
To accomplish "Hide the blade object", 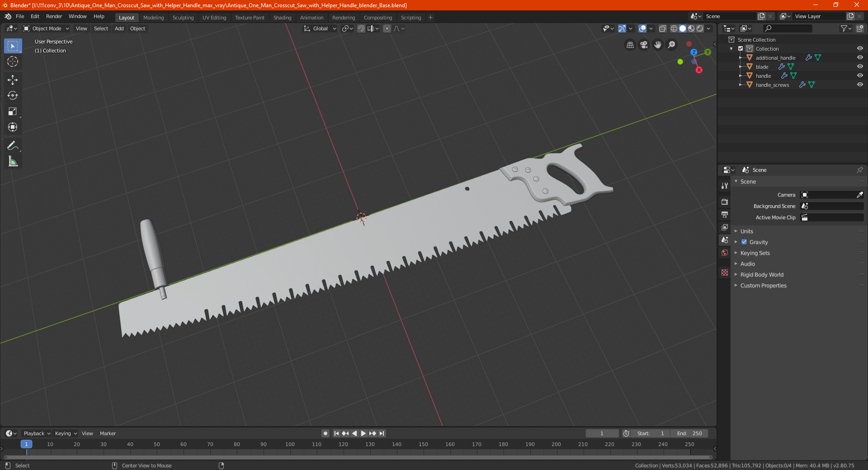I will [860, 66].
